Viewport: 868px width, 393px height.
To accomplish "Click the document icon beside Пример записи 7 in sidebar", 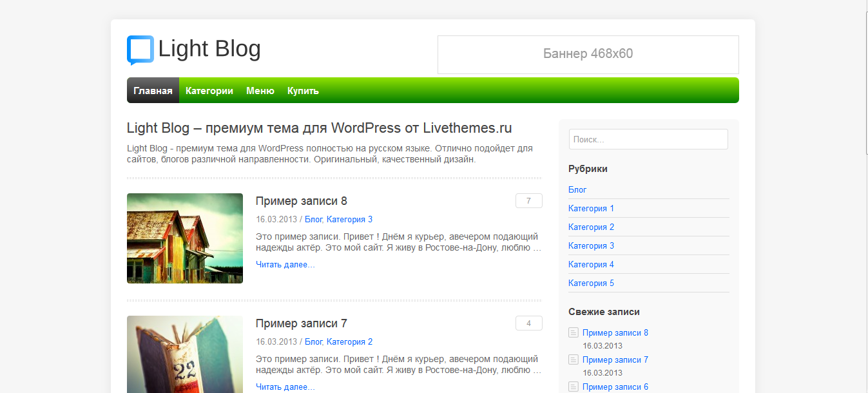I will click(x=574, y=359).
